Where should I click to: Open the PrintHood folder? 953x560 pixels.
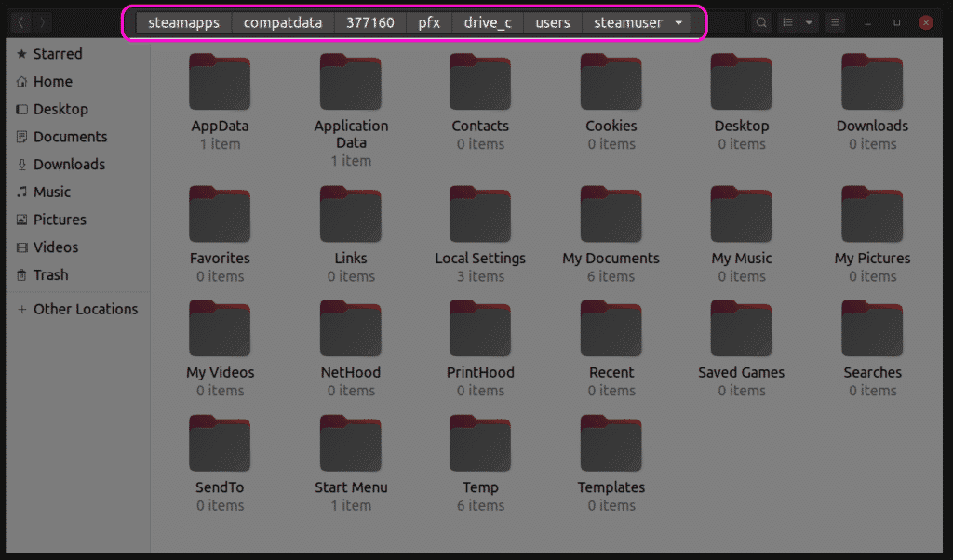click(x=480, y=328)
